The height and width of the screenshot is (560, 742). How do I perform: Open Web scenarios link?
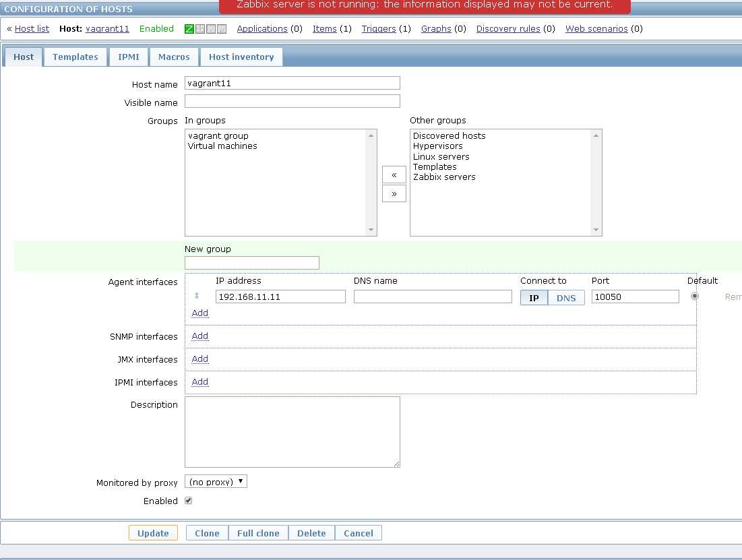pos(596,29)
